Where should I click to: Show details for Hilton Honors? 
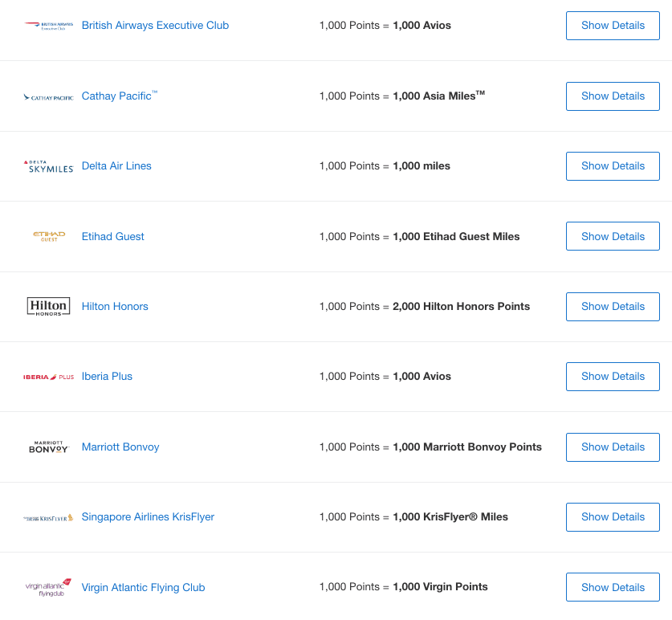(x=613, y=306)
